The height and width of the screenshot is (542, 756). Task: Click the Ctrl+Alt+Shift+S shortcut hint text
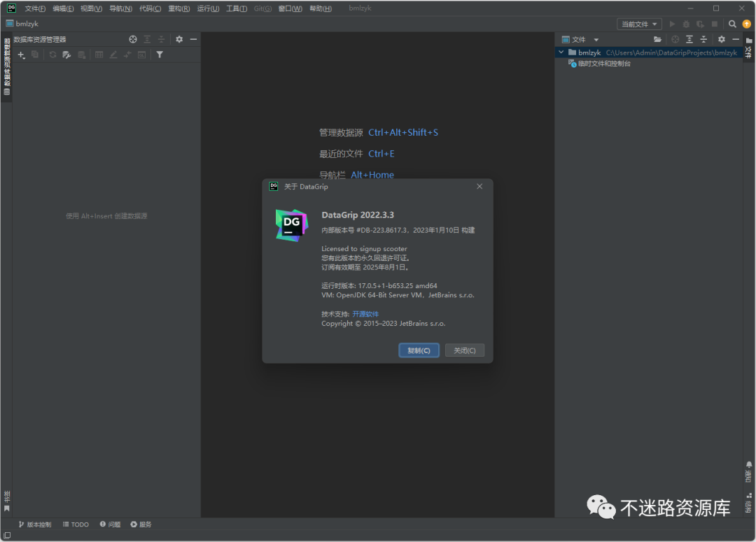click(x=403, y=132)
